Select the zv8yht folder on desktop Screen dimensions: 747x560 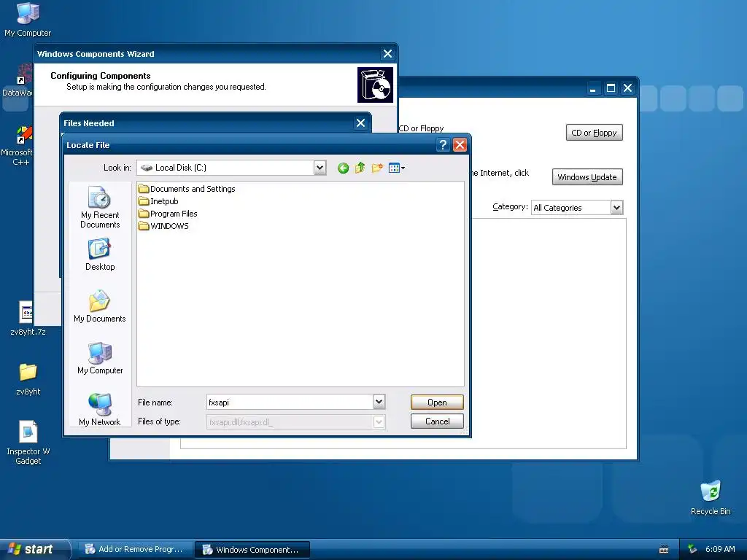tap(28, 379)
